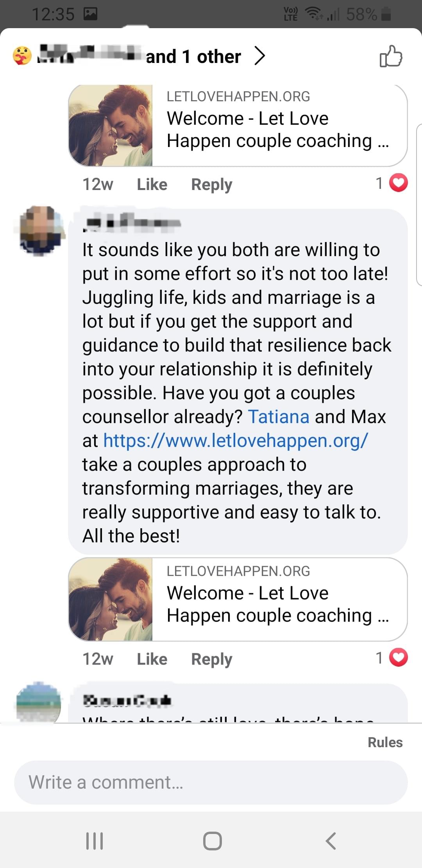Reply to the first 12w comment
This screenshot has height=868, width=422.
pos(212,185)
